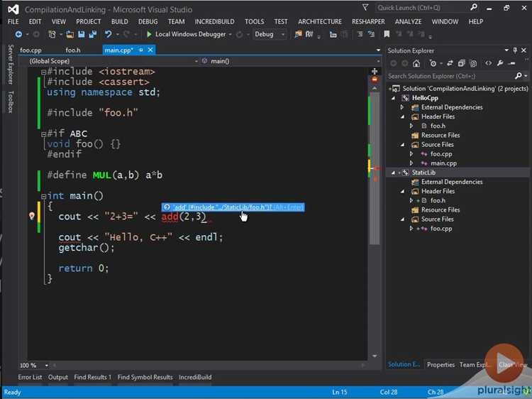Switch to the foo.cpp editor tab

(x=31, y=50)
